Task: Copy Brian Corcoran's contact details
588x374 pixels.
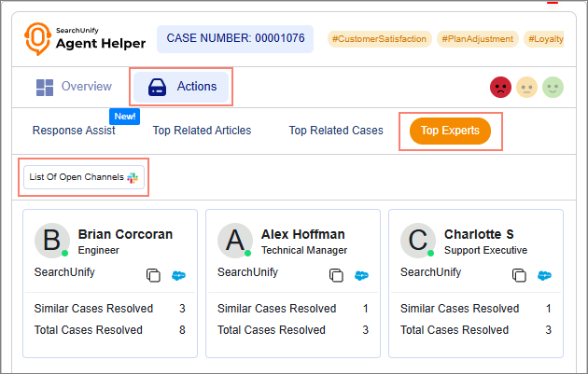Action: click(x=154, y=275)
